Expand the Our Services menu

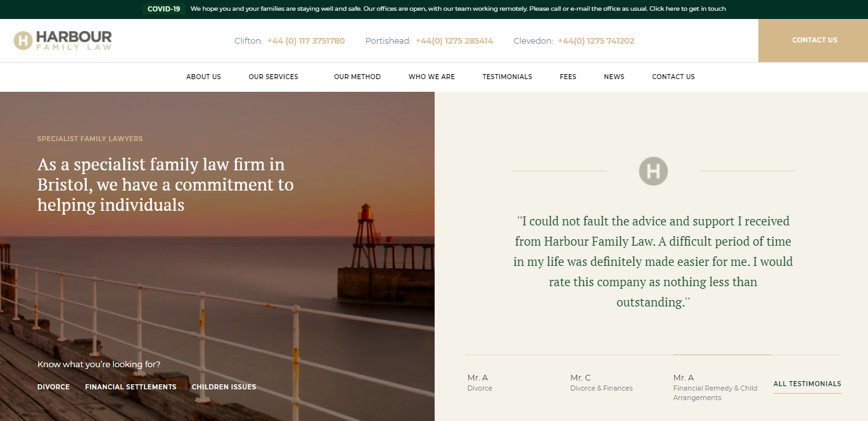tap(273, 77)
